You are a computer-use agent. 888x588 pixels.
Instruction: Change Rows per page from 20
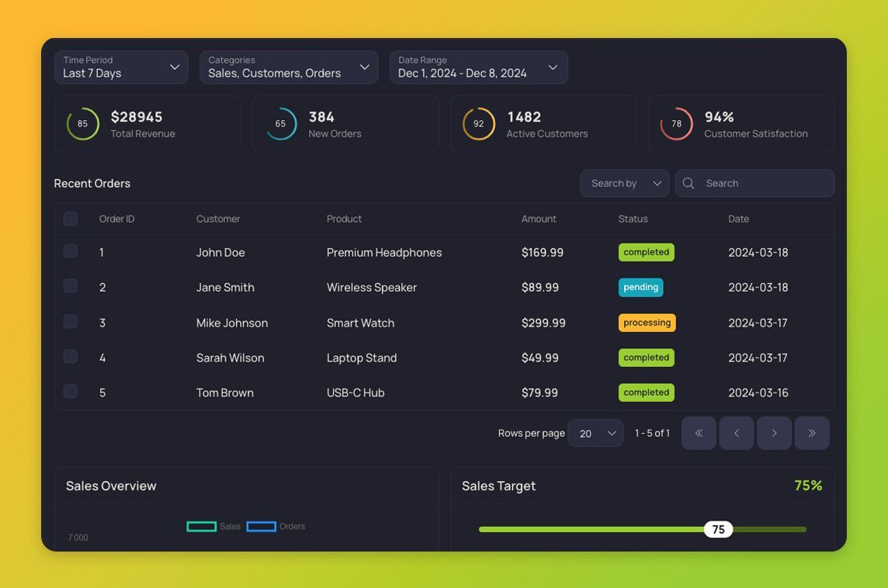pyautogui.click(x=595, y=433)
